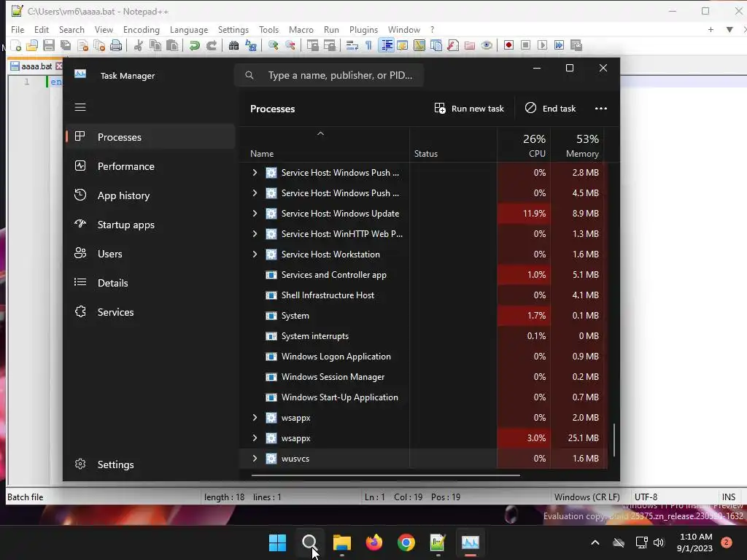Toggle the Monitoring eye icon in Notepad++
The width and height of the screenshot is (747, 560).
tap(487, 46)
